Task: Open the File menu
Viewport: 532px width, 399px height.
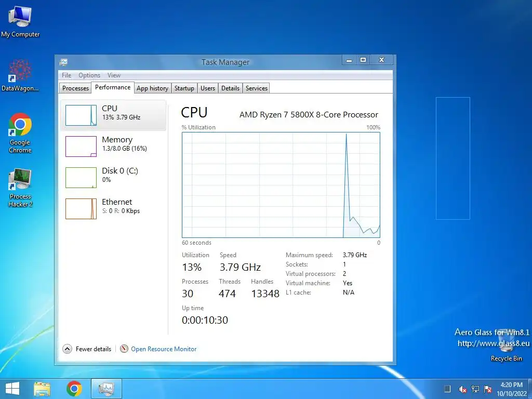Action: (x=66, y=75)
